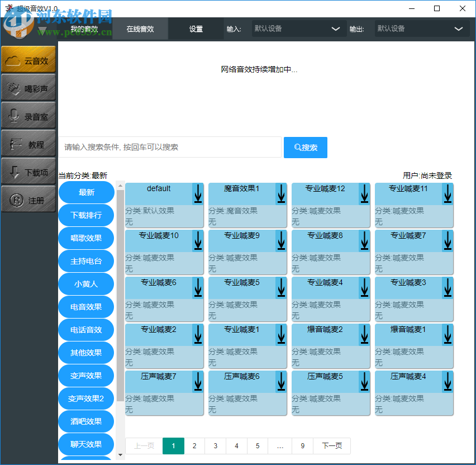476x465 pixels.
Task: Click the 搜索 search button
Action: click(x=305, y=147)
